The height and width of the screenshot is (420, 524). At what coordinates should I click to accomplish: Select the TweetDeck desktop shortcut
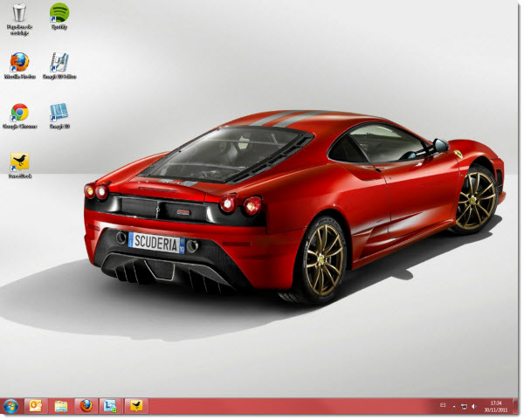(x=19, y=166)
